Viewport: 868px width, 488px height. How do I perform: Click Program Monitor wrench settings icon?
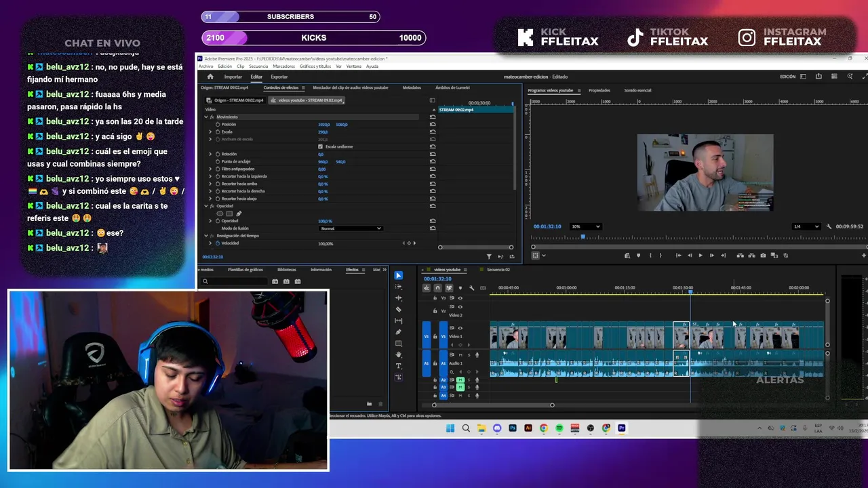tap(829, 226)
